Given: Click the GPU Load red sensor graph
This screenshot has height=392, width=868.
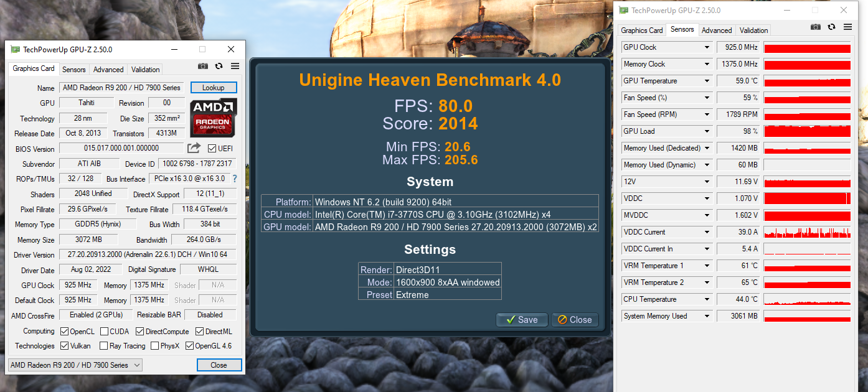Looking at the screenshot, I should coord(808,131).
